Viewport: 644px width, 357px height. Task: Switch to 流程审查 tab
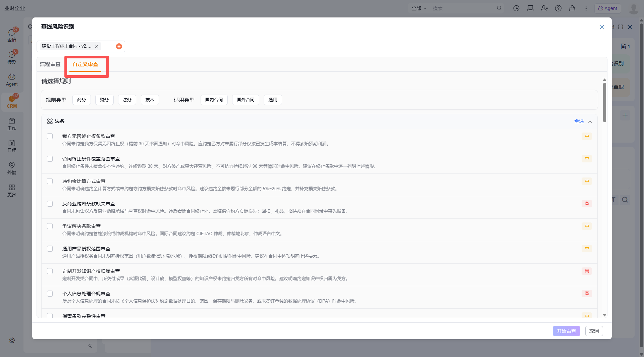click(x=50, y=64)
